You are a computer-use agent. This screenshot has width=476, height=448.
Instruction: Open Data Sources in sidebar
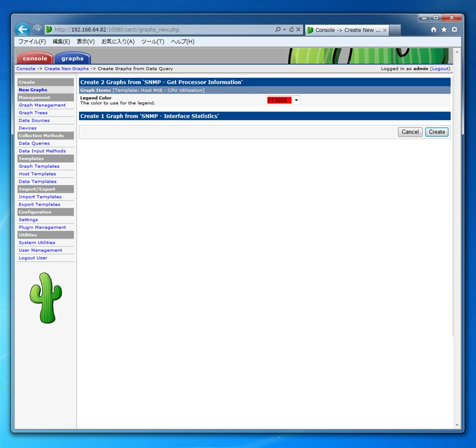click(34, 120)
